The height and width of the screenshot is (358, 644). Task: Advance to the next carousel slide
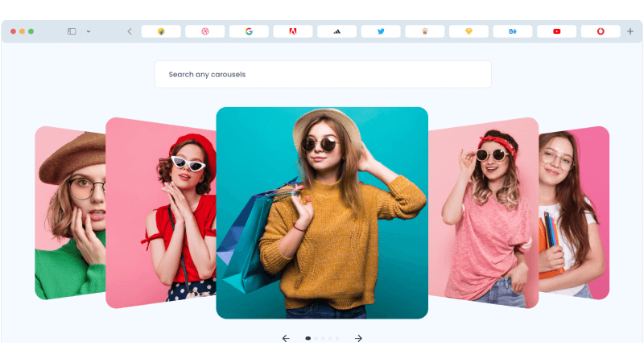click(x=358, y=339)
